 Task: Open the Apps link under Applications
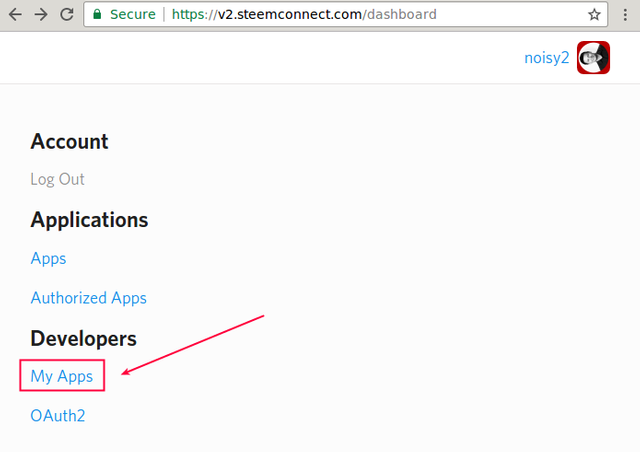(x=48, y=259)
